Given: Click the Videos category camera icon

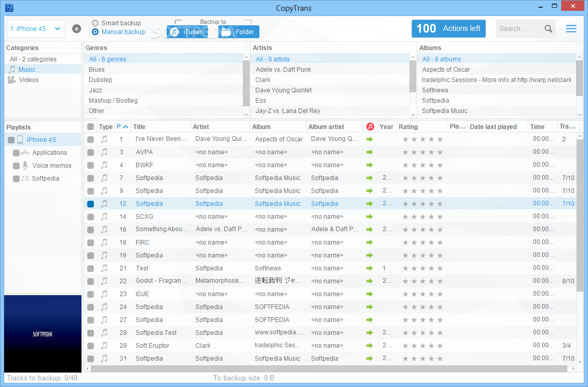Looking at the screenshot, I should (x=12, y=80).
